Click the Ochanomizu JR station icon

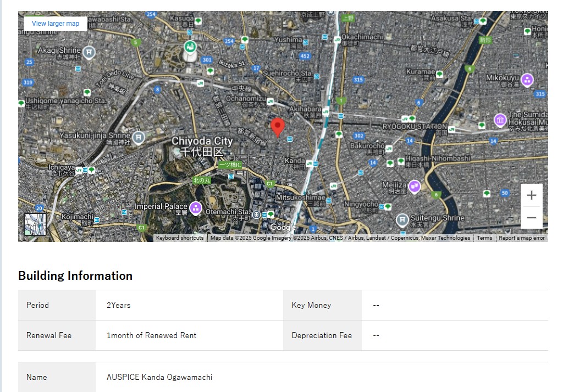pos(270,102)
